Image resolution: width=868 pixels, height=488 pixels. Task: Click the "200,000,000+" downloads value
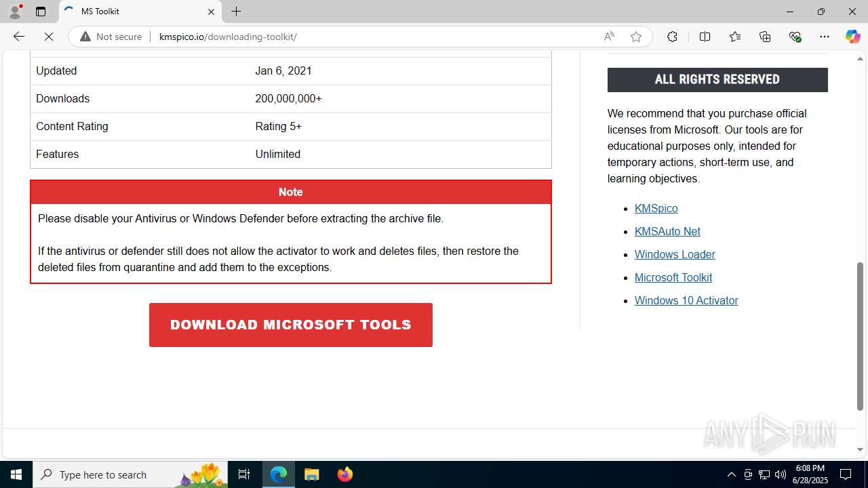288,98
